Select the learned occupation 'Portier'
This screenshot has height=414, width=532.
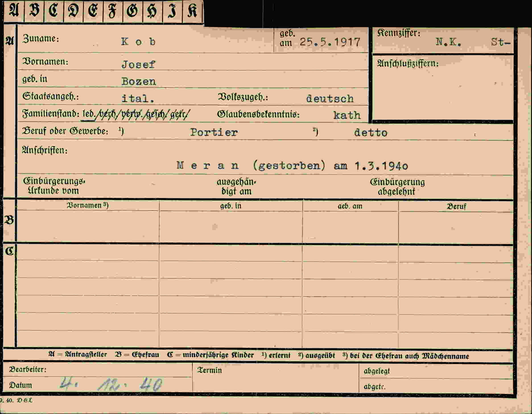214,132
